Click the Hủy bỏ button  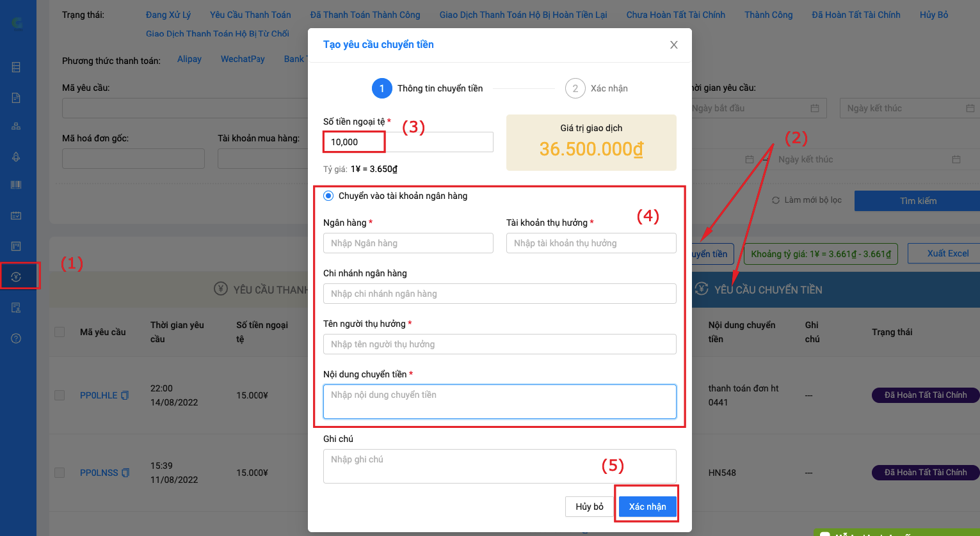589,507
